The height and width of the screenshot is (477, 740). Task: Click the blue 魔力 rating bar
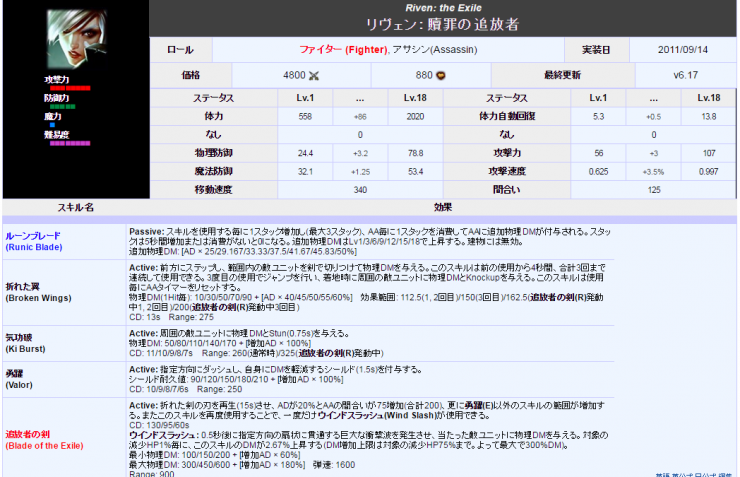click(52, 125)
